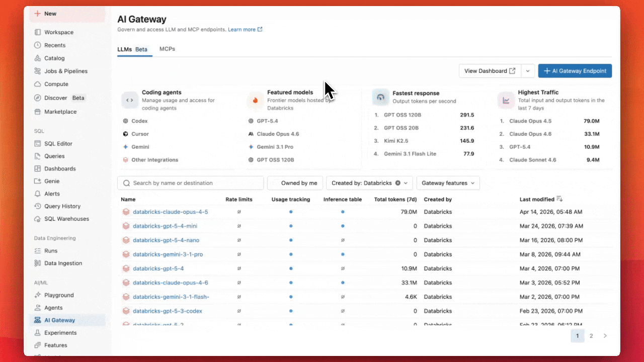644x362 pixels.
Task: Open the Experiments flask icon
Action: [x=38, y=333]
